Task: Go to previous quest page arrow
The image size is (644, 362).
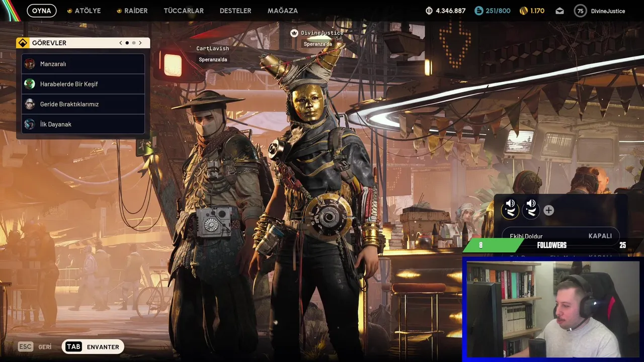Action: click(121, 43)
